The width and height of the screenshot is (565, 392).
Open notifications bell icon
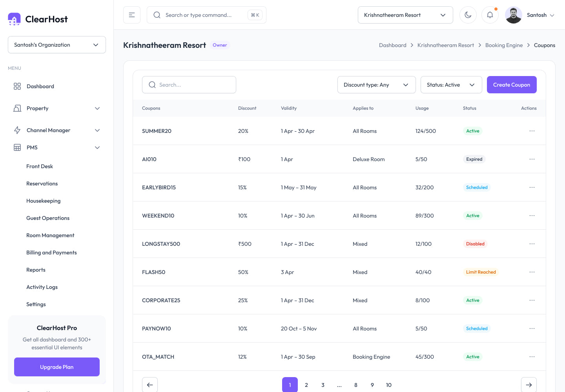point(490,15)
